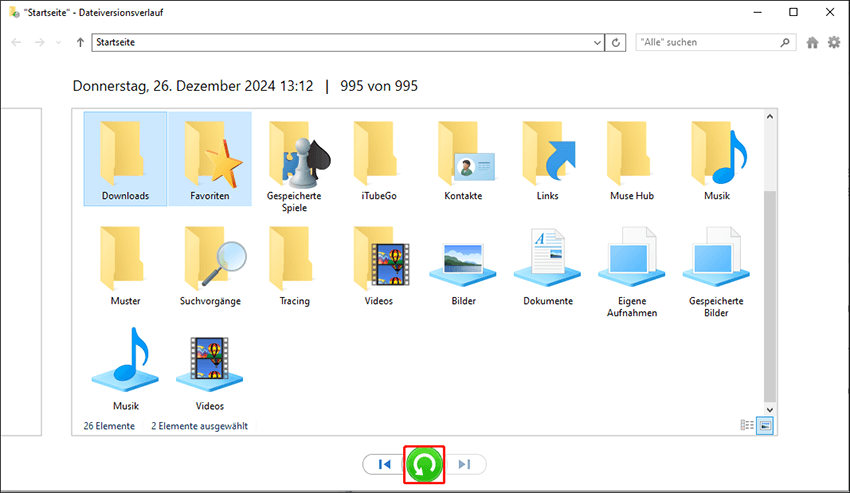Screen dimensions: 850x493
Task: Select the Gespeicherte Bilder library
Action: [716, 271]
